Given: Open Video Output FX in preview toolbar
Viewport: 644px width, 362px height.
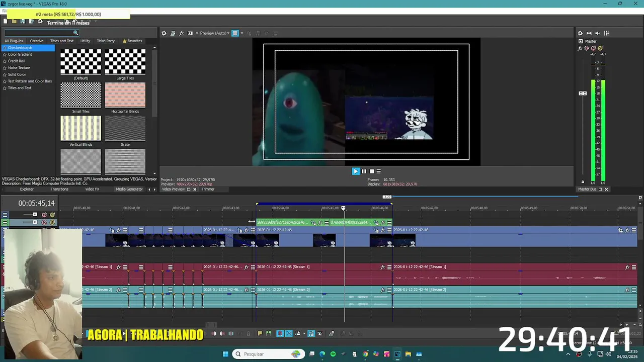Looking at the screenshot, I should [181, 33].
